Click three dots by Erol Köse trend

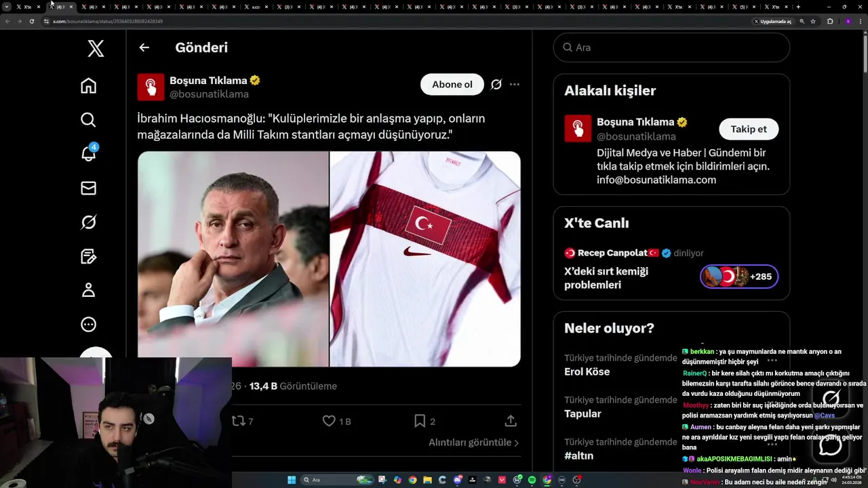tap(772, 361)
